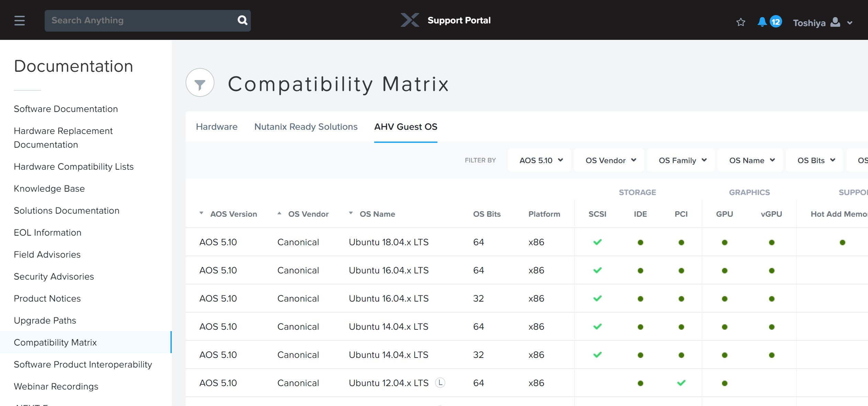Click the Platform column header

[544, 214]
